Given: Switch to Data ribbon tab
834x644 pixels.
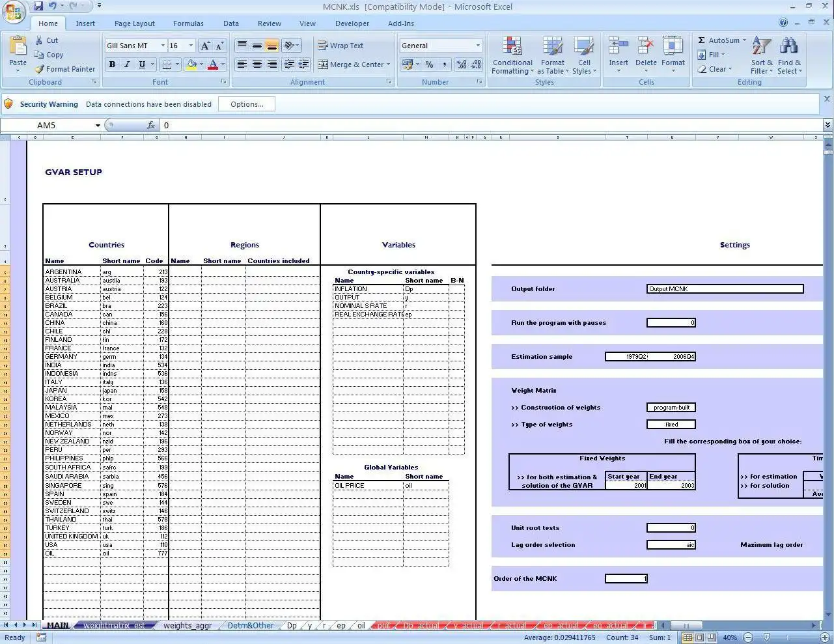Looking at the screenshot, I should click(x=231, y=23).
